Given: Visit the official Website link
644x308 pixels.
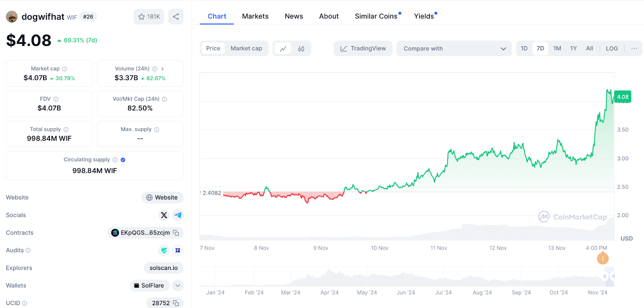Looking at the screenshot, I should coord(162,197).
